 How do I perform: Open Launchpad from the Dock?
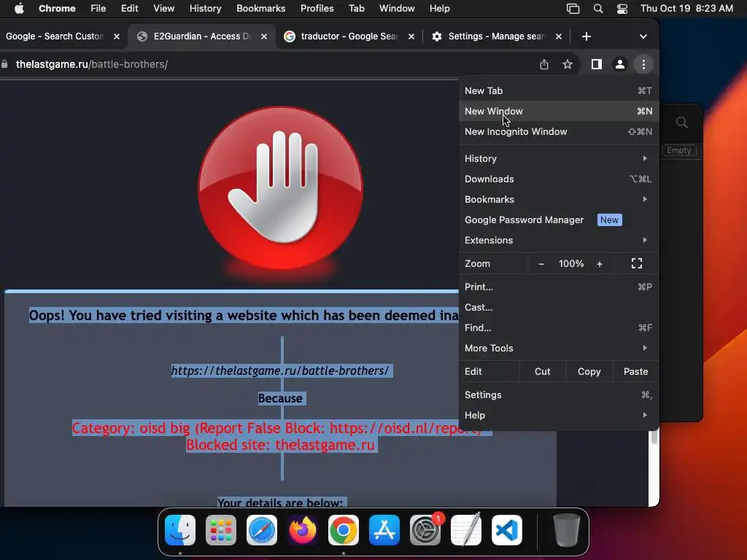pos(221,530)
